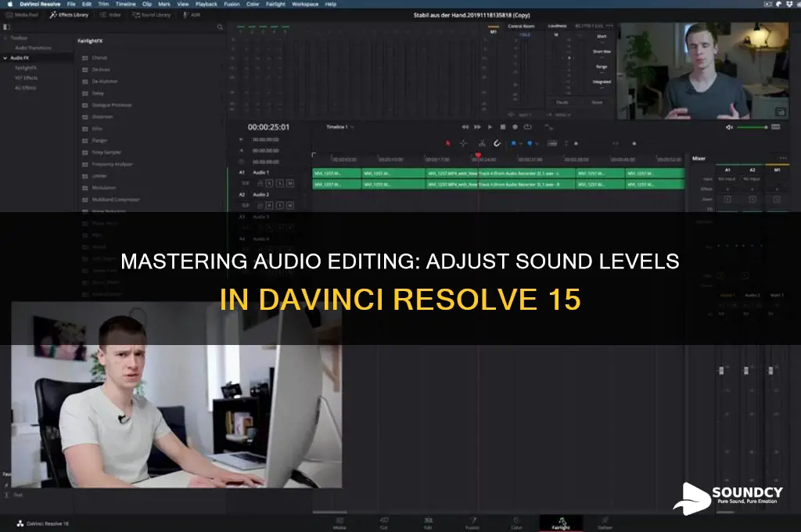Viewport: 801px width, 532px height.
Task: Click the Limiter effect icon
Action: point(85,176)
